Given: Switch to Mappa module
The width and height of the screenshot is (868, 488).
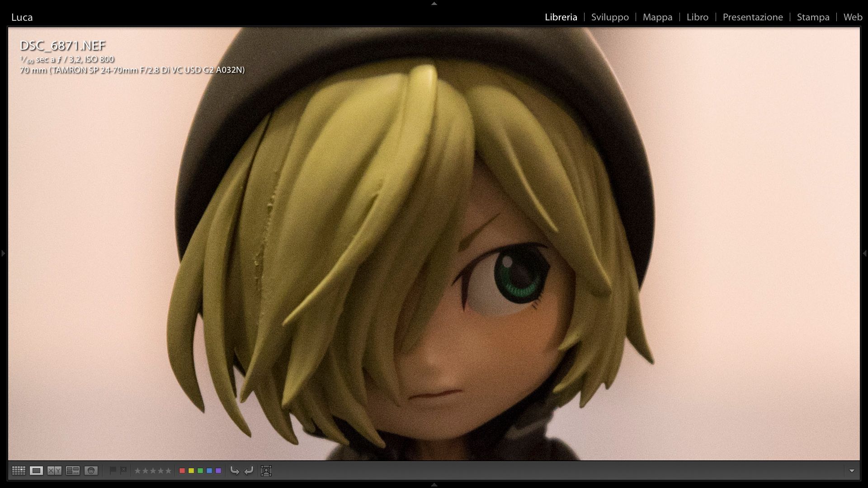Looking at the screenshot, I should pos(657,17).
